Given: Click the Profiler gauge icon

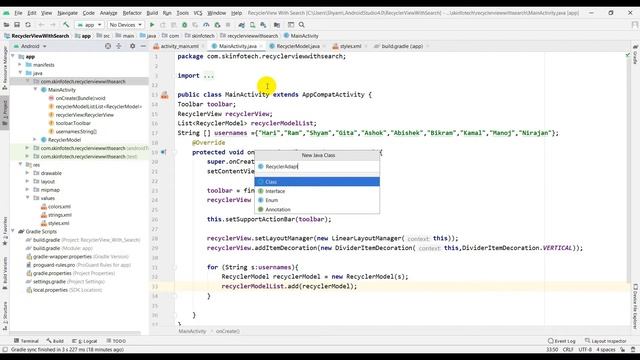Looking at the screenshot, I should pos(206,25).
